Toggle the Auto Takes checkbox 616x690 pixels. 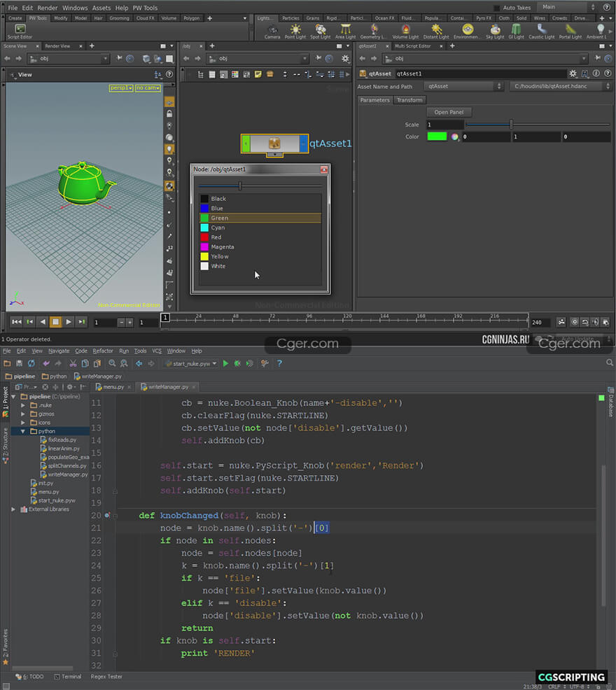tap(497, 8)
